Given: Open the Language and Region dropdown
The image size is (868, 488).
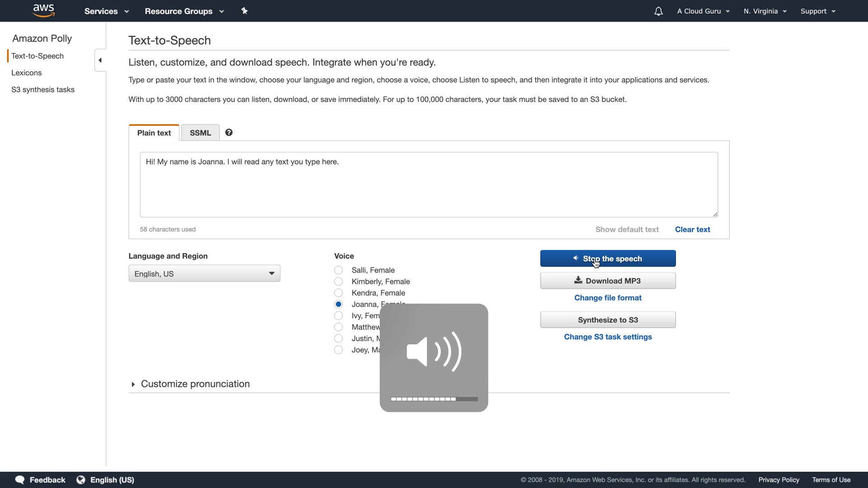Looking at the screenshot, I should point(204,273).
